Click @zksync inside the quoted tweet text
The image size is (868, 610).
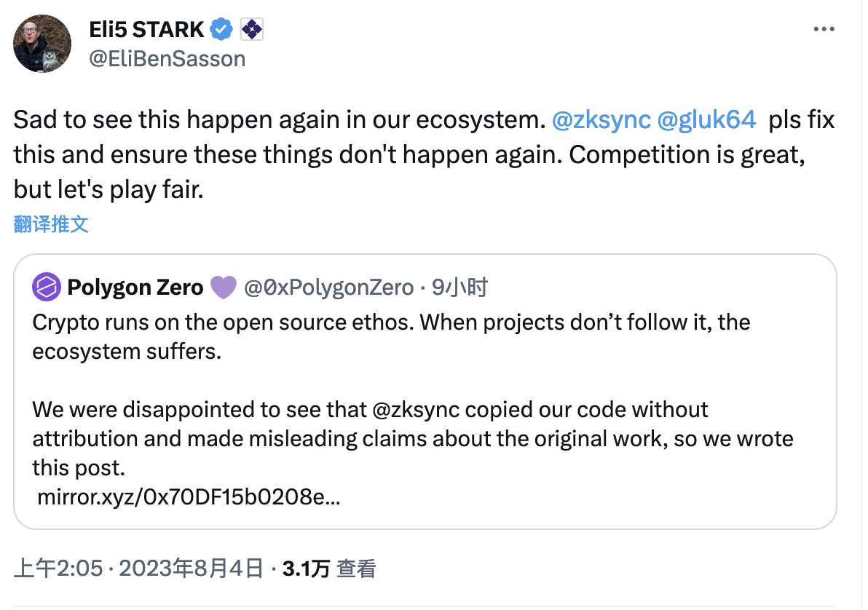pos(417,409)
